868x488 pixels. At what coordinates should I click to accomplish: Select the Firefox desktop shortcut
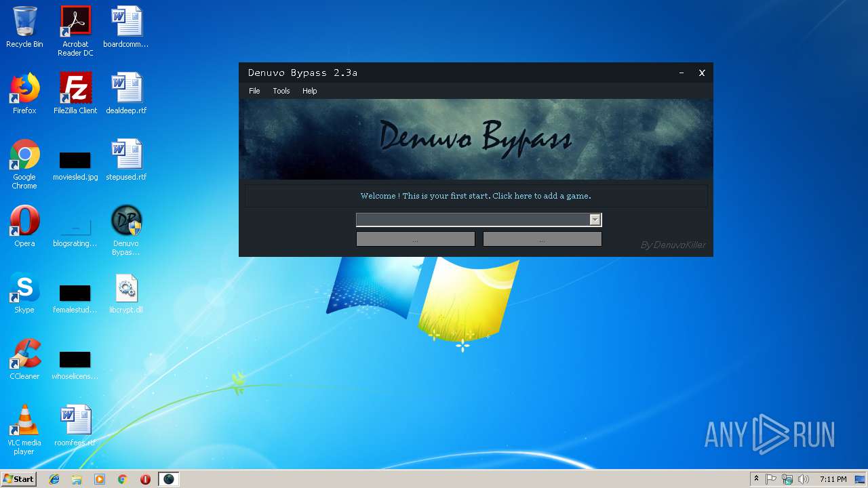[x=24, y=94]
